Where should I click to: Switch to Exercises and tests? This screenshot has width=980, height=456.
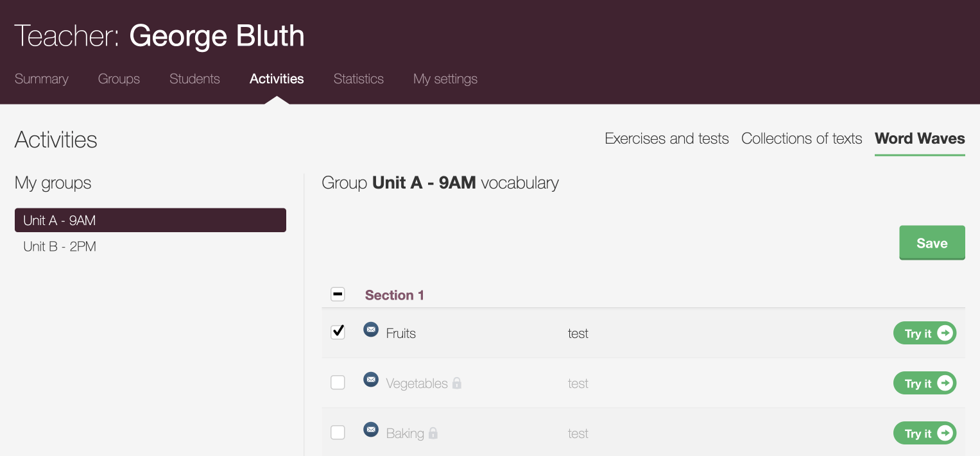click(x=667, y=139)
